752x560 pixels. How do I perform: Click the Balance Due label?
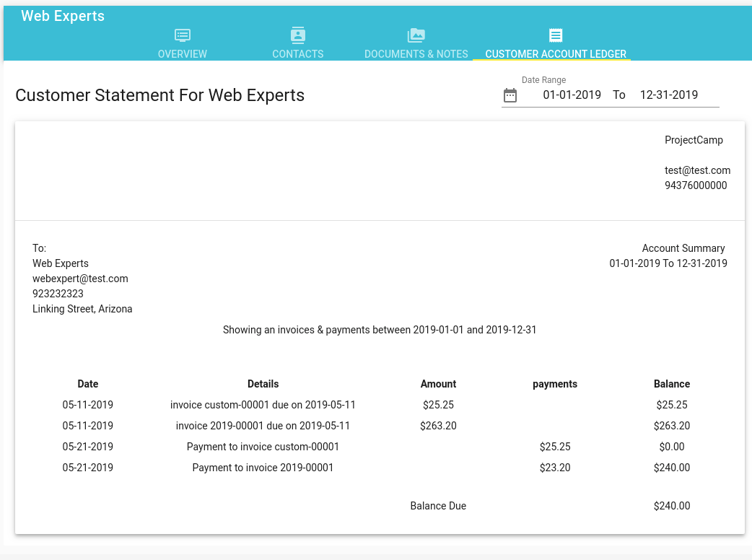438,506
